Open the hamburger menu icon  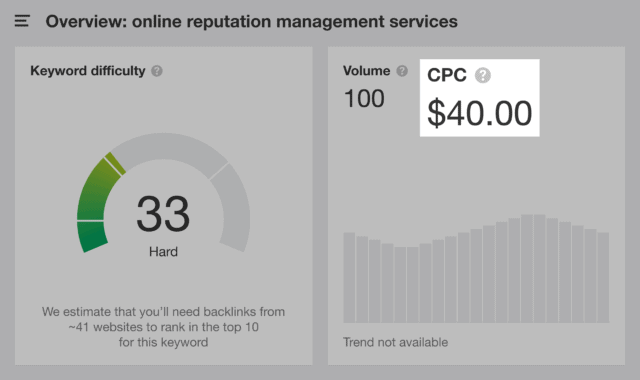22,21
